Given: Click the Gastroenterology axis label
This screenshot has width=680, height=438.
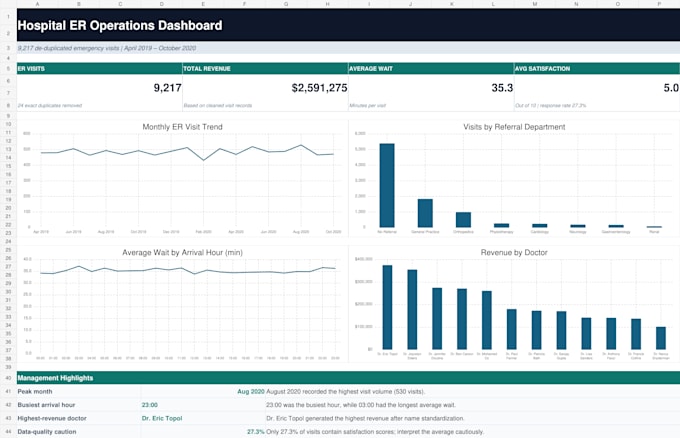Looking at the screenshot, I should (x=616, y=232).
